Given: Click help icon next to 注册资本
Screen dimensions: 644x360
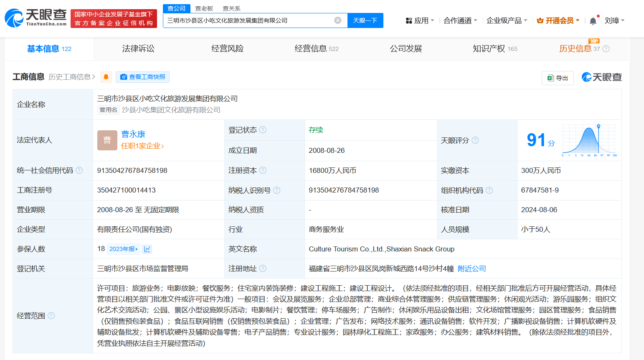Looking at the screenshot, I should 263,170.
